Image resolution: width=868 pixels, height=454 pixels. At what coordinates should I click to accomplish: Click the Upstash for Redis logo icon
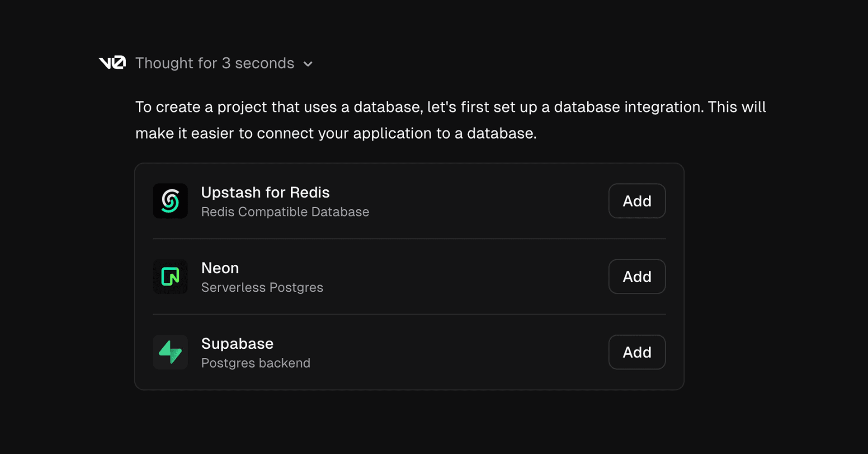point(170,201)
